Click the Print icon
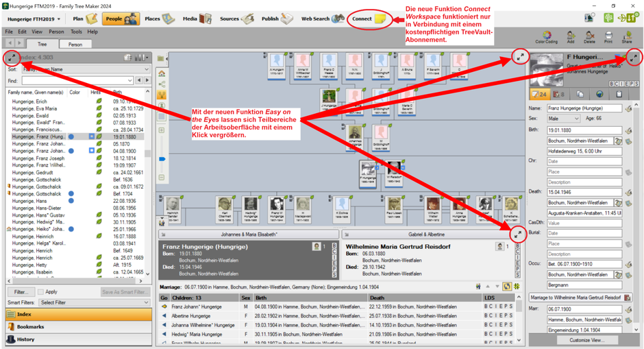The image size is (644, 349). (608, 37)
